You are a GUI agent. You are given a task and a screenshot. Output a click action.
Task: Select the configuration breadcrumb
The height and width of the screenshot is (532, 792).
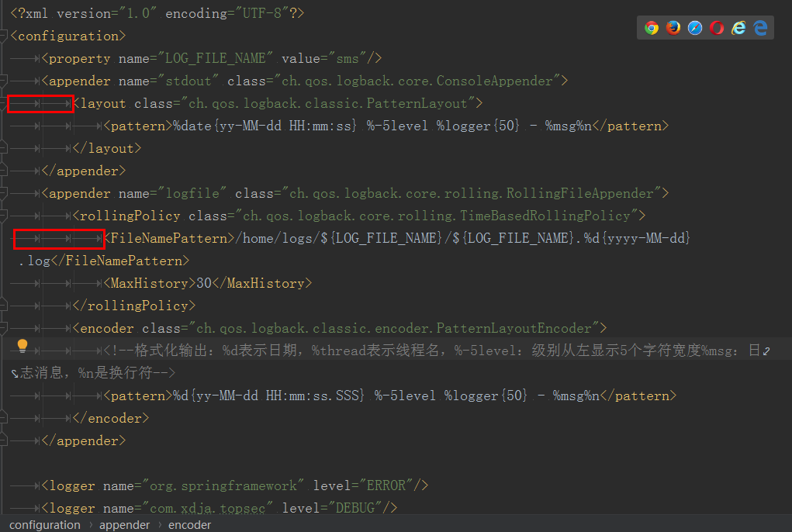coord(45,525)
